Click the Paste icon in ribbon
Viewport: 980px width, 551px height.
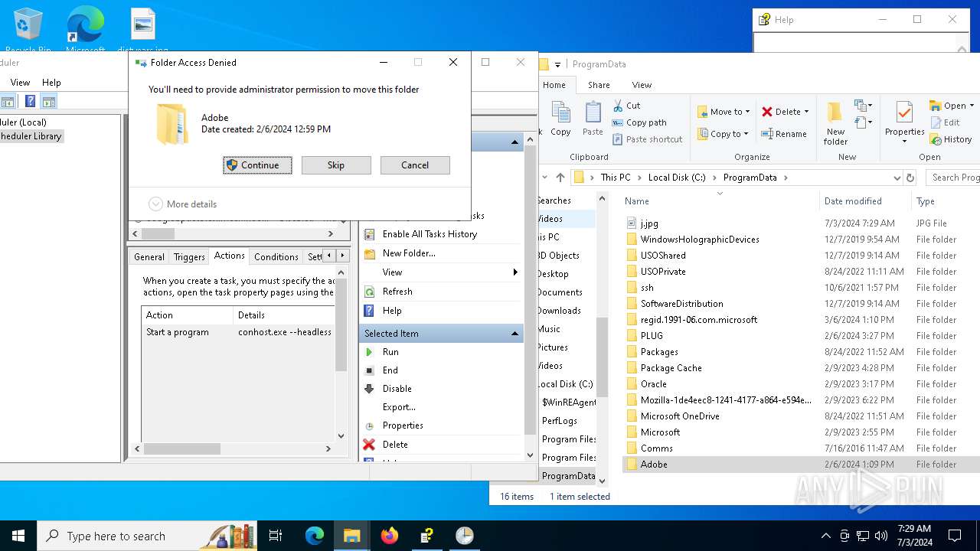point(593,119)
